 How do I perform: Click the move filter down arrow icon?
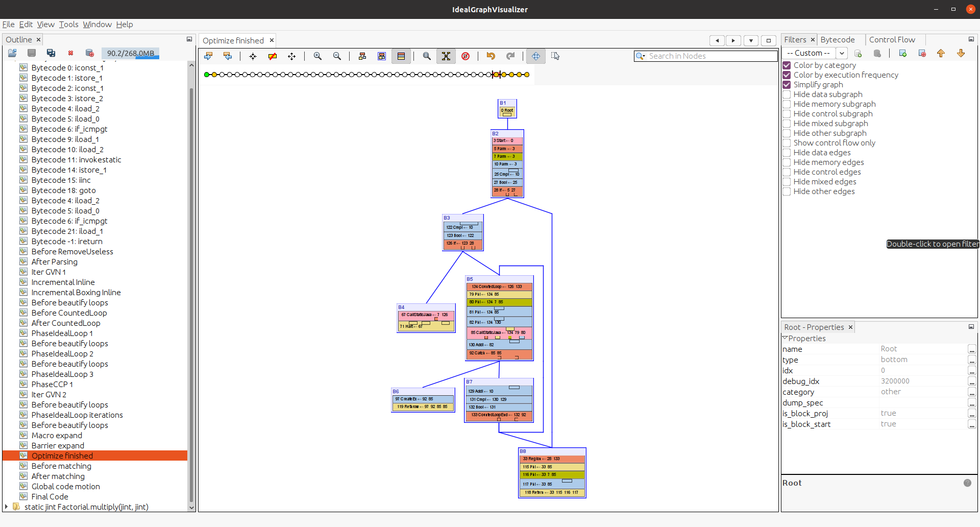pyautogui.click(x=961, y=53)
